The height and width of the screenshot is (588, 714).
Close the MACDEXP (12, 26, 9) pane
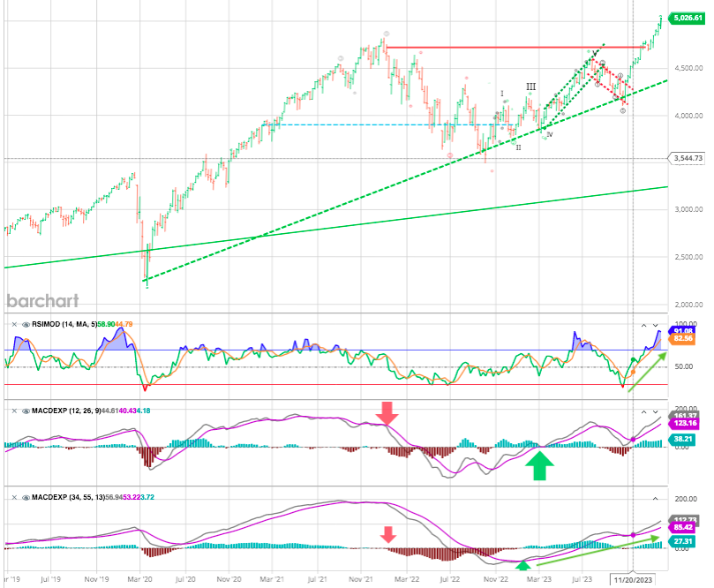(12, 411)
